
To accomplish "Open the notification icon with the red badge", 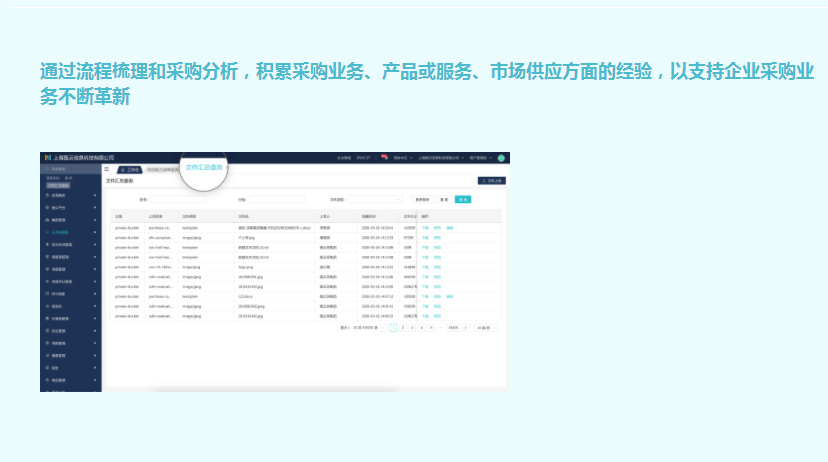I will (384, 157).
